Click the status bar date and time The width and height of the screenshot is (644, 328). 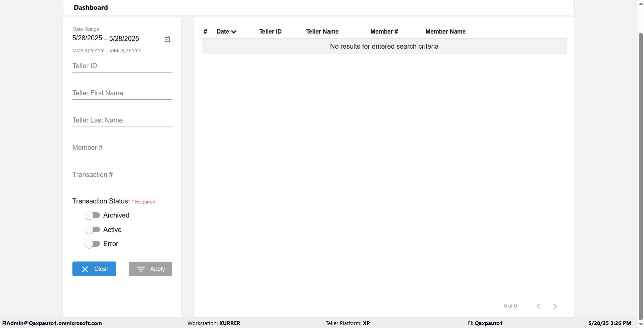click(x=609, y=323)
